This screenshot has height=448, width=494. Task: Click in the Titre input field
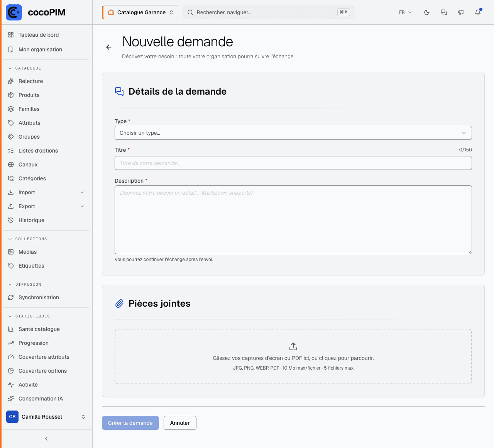click(x=293, y=163)
